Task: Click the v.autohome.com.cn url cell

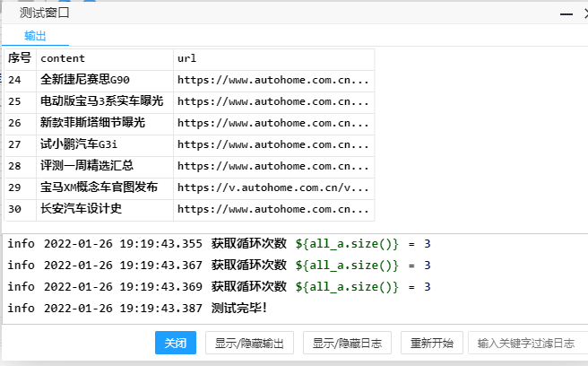Action: pos(273,188)
